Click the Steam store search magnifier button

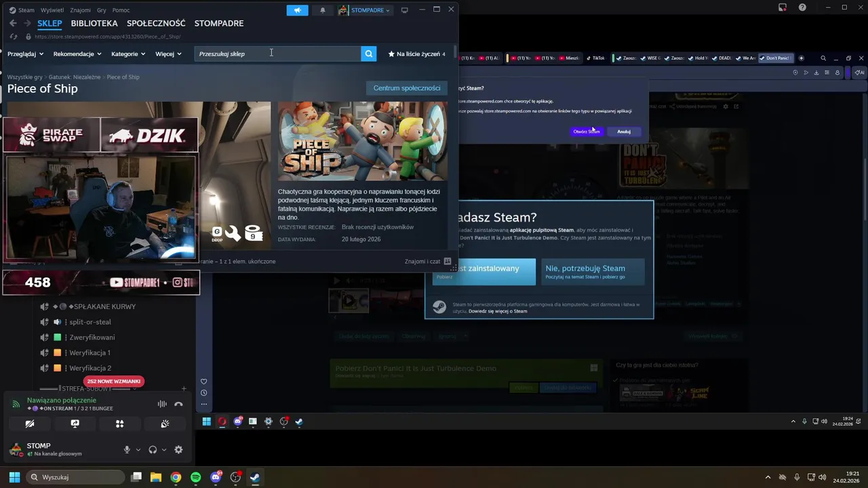368,54
